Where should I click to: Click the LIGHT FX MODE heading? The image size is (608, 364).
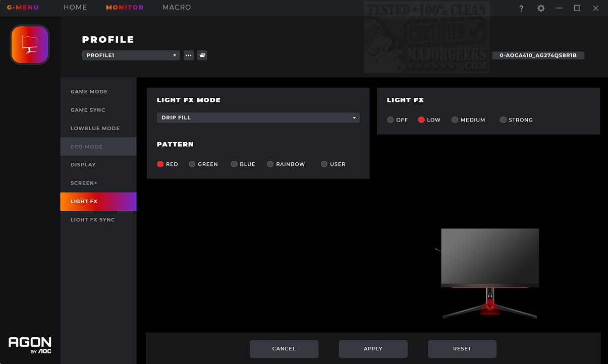click(189, 100)
